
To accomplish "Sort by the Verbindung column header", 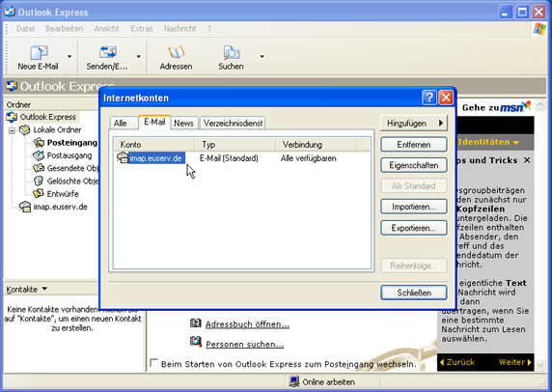I will click(317, 145).
